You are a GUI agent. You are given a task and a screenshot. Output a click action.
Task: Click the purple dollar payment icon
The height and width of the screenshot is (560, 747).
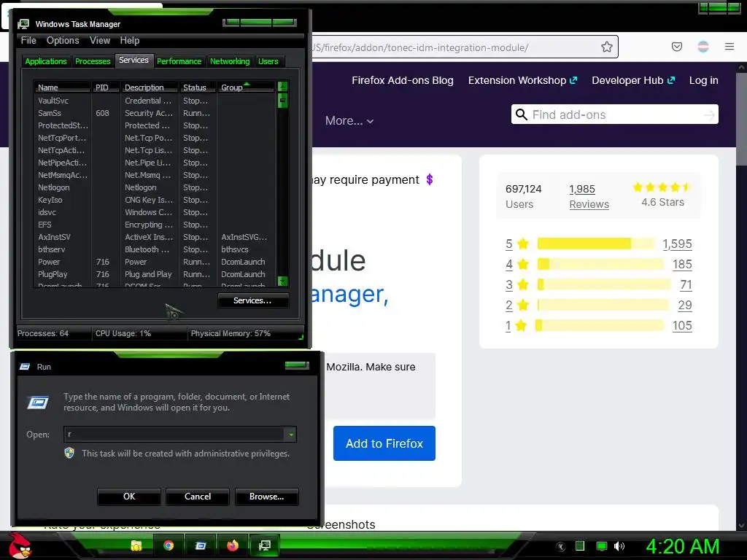point(429,179)
